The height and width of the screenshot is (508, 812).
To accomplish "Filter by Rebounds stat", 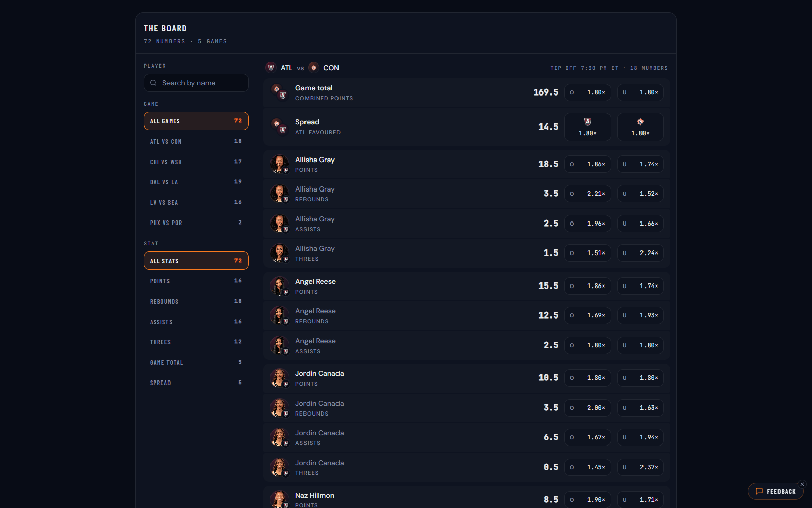I will 196,301.
